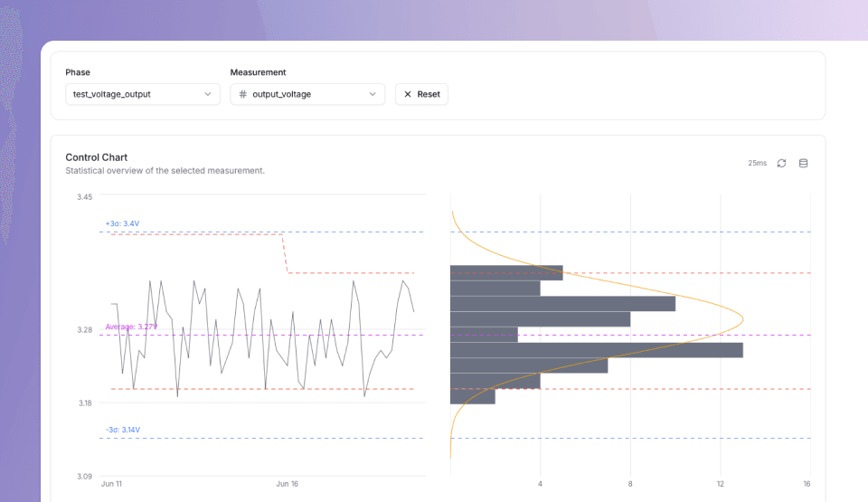The height and width of the screenshot is (502, 868).
Task: Click the peak of the orange distribution curve
Action: 742,318
